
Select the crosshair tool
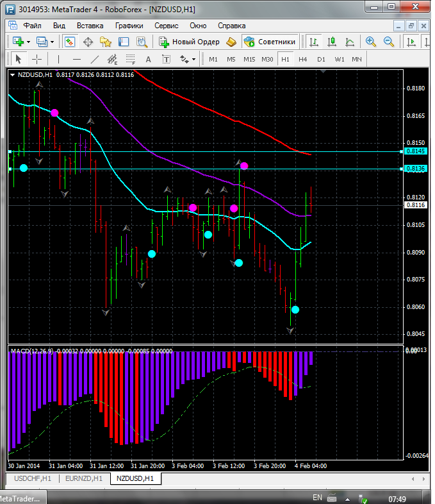click(x=37, y=59)
